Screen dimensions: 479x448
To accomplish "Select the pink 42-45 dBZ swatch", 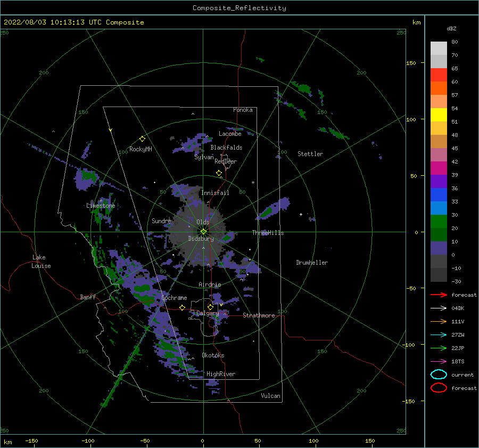I will click(439, 154).
